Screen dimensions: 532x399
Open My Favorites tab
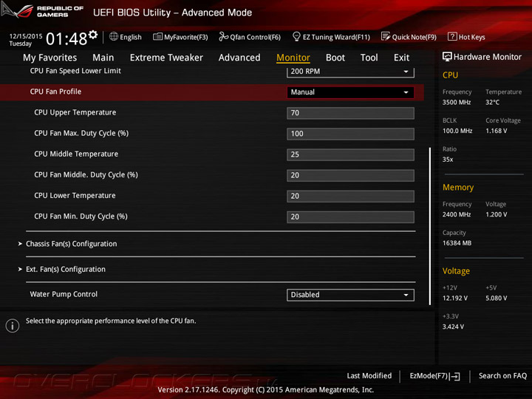pos(50,58)
